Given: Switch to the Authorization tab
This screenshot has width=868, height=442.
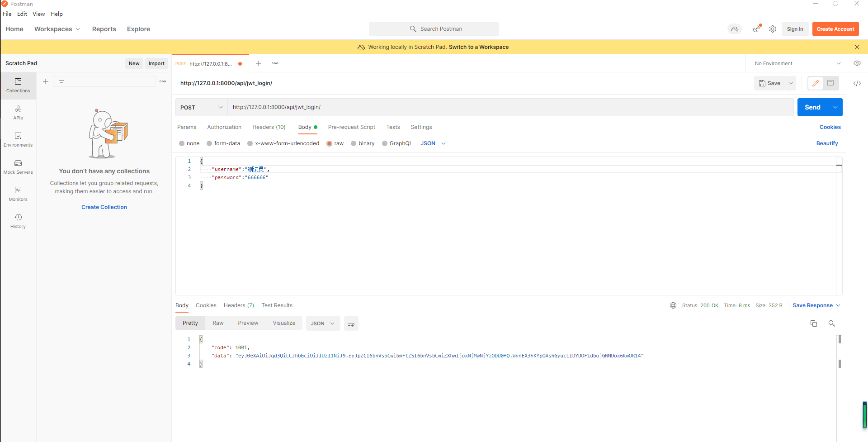Looking at the screenshot, I should [224, 127].
